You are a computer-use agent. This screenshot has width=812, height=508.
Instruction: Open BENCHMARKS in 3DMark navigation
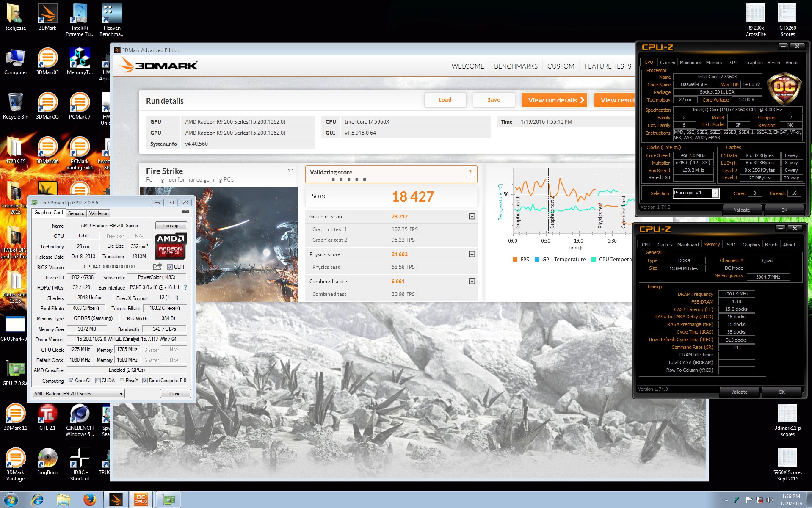tap(516, 66)
